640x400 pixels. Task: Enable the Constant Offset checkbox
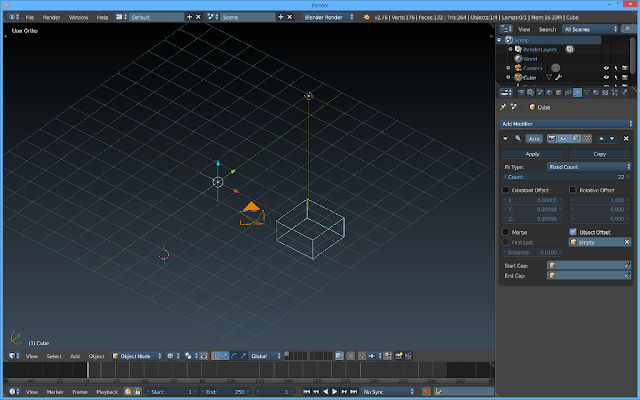[x=507, y=189]
